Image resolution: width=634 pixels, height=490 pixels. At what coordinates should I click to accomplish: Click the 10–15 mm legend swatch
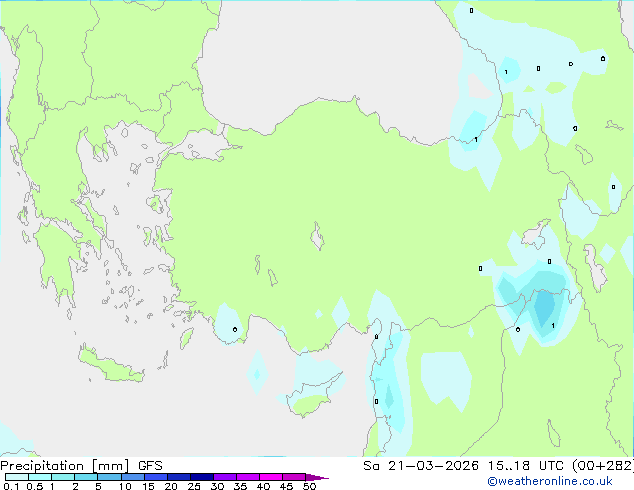(133, 477)
